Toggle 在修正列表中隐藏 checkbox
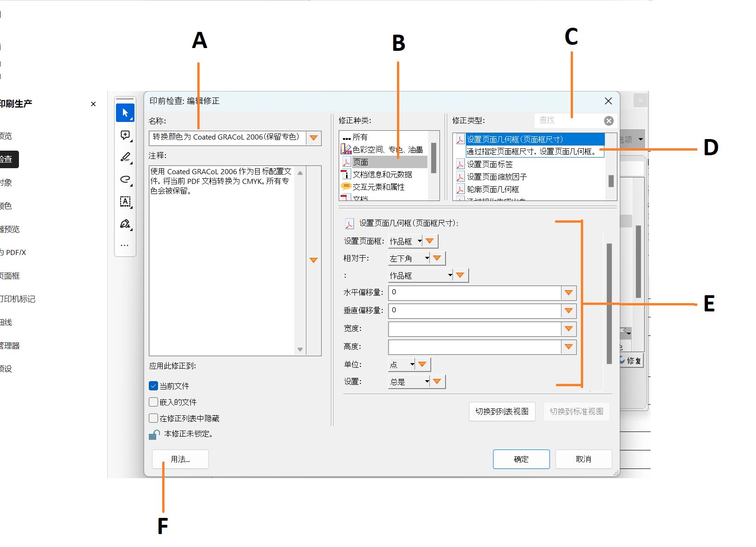This screenshot has height=547, width=756. 153,418
